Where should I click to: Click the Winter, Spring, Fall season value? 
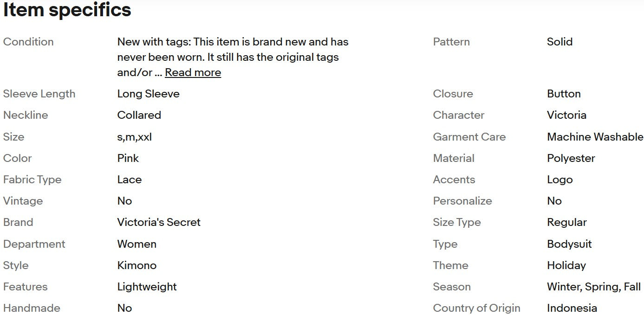point(593,287)
